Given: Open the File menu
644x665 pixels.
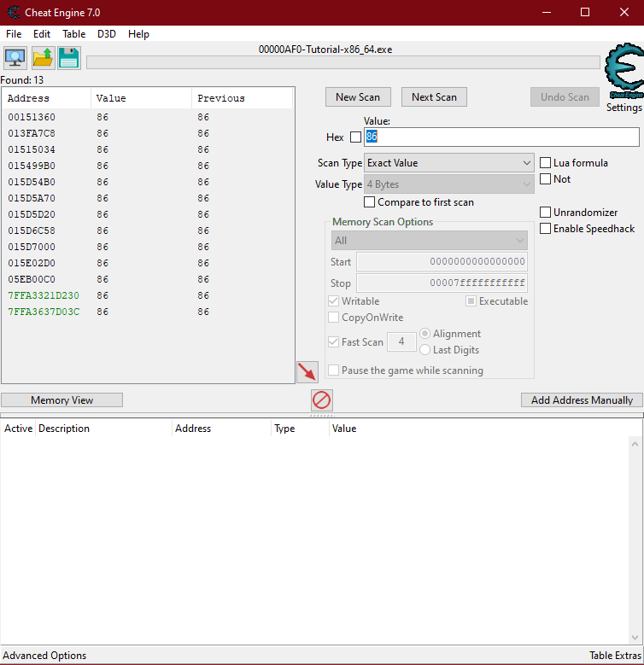Looking at the screenshot, I should coord(14,34).
